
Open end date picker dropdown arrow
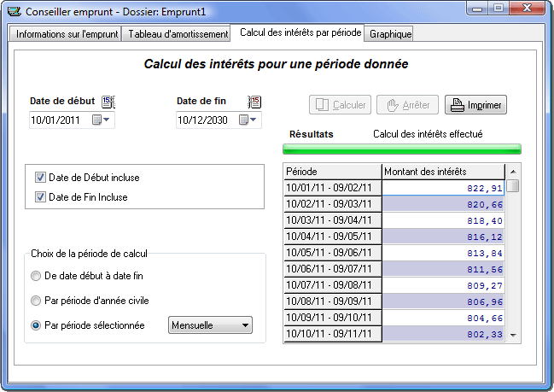(253, 120)
